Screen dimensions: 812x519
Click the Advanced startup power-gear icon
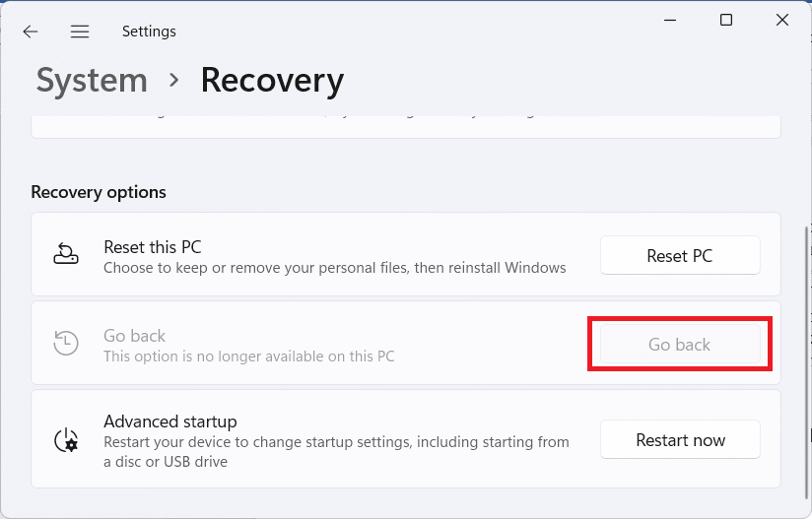(65, 439)
